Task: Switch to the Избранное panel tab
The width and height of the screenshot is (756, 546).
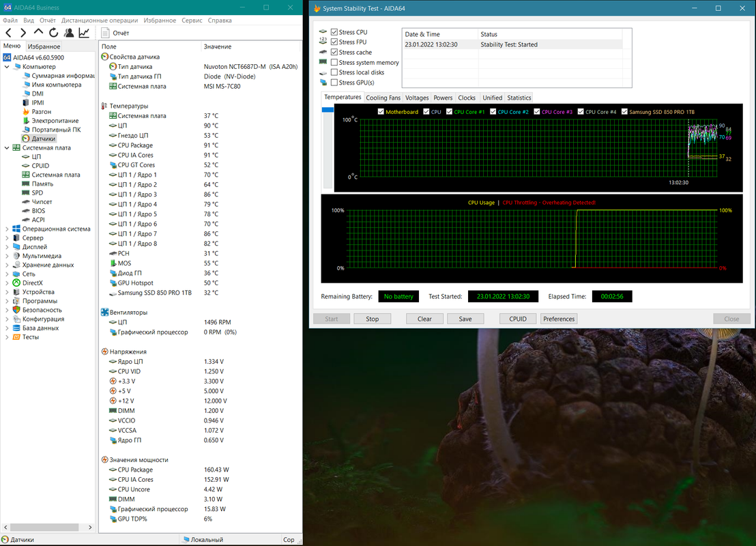Action: pyautogui.click(x=44, y=46)
